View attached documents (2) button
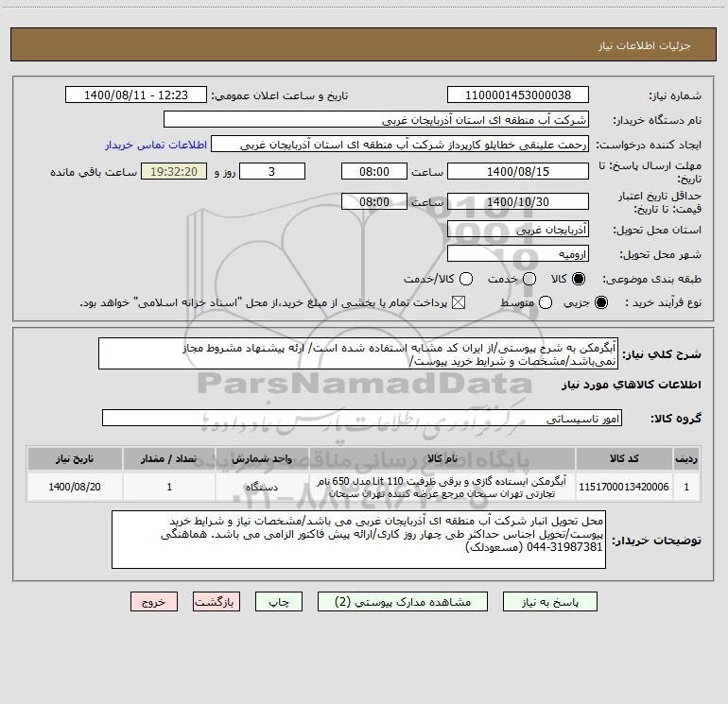 pyautogui.click(x=403, y=602)
